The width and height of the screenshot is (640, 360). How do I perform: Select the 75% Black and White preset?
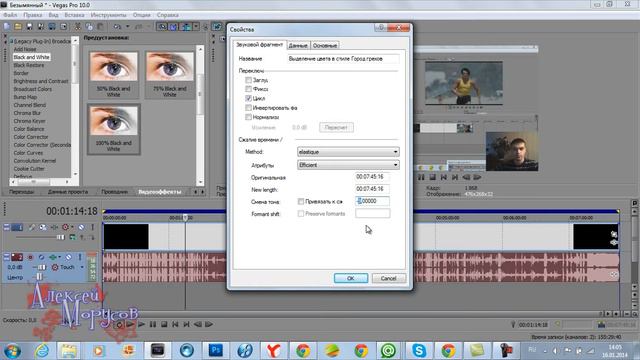pyautogui.click(x=170, y=74)
